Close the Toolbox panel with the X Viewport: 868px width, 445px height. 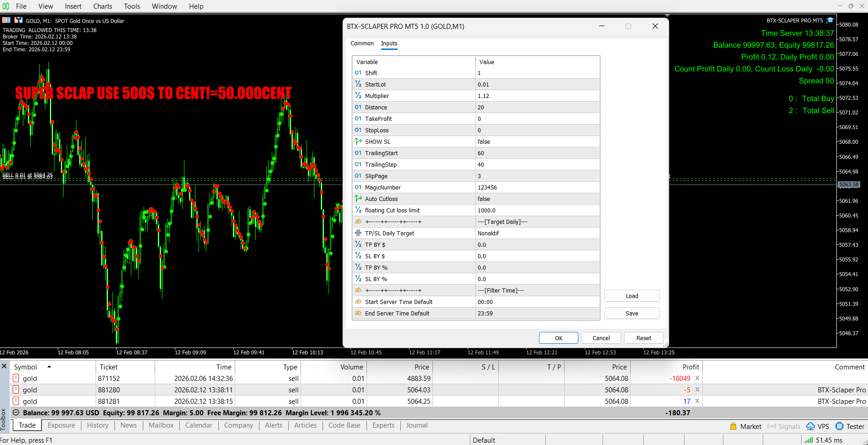click(4, 366)
